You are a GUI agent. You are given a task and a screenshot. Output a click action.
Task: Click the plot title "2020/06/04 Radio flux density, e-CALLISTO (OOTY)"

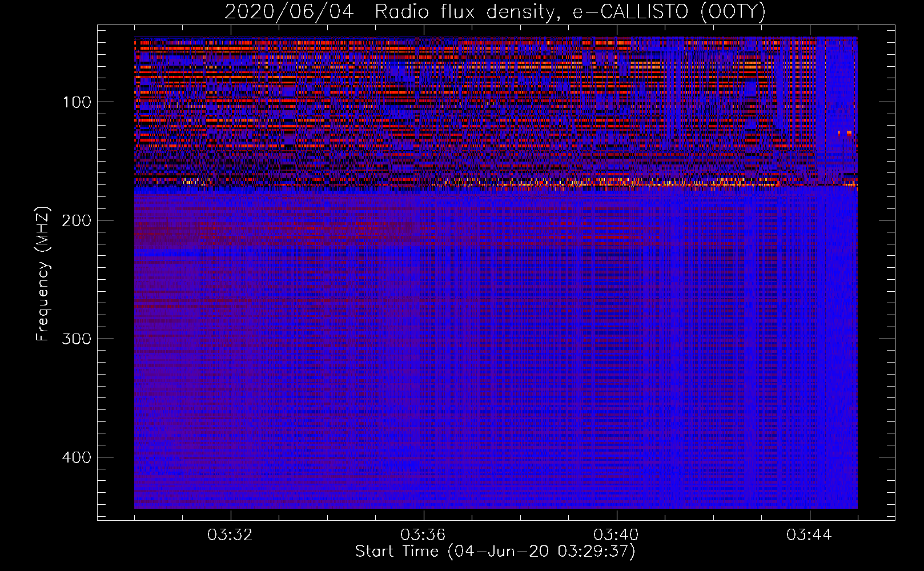click(495, 11)
